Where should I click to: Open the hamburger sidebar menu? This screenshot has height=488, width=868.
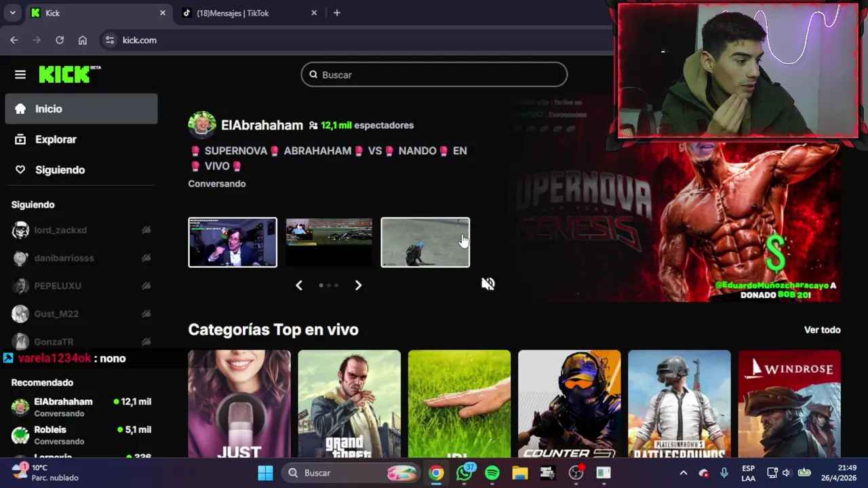20,75
